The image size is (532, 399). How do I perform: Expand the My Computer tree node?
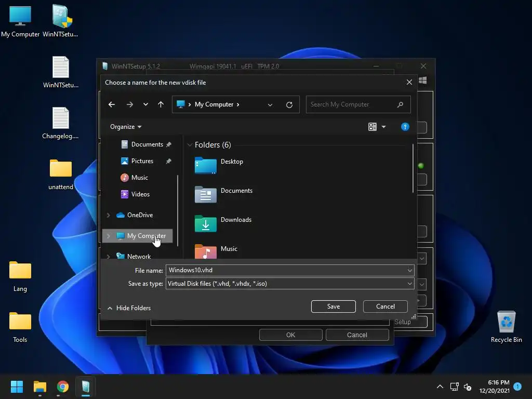[108, 236]
